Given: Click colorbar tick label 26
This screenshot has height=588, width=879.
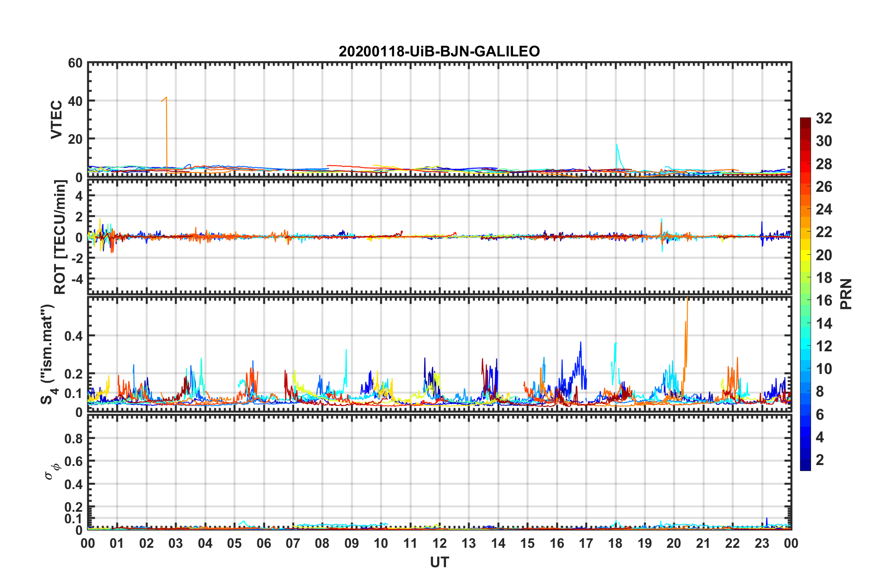Looking at the screenshot, I should click(824, 187).
